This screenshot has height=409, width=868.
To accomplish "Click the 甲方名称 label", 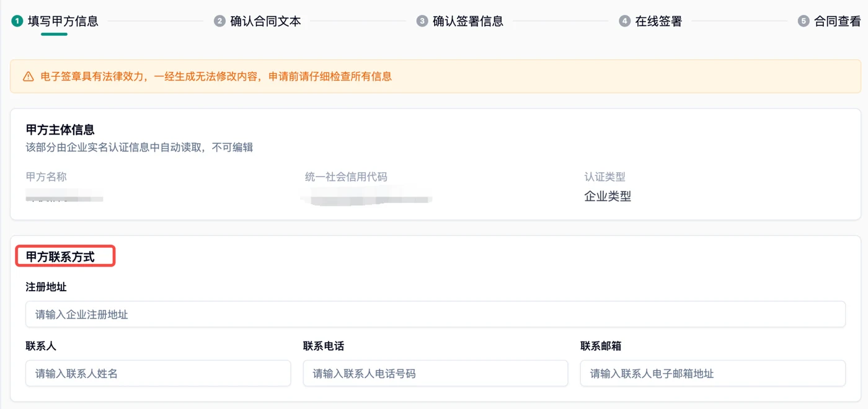I will [x=46, y=177].
